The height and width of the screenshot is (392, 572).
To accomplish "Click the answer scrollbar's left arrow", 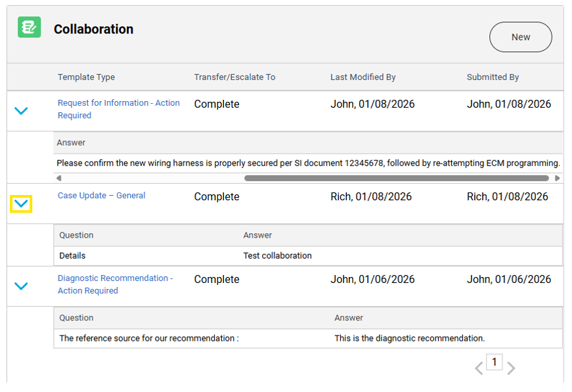I will pyautogui.click(x=59, y=178).
